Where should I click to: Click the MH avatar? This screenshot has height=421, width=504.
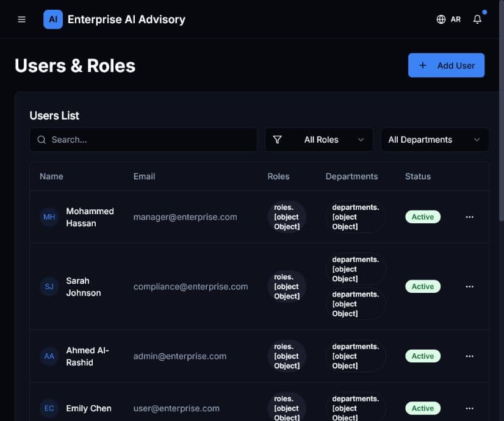coord(49,217)
